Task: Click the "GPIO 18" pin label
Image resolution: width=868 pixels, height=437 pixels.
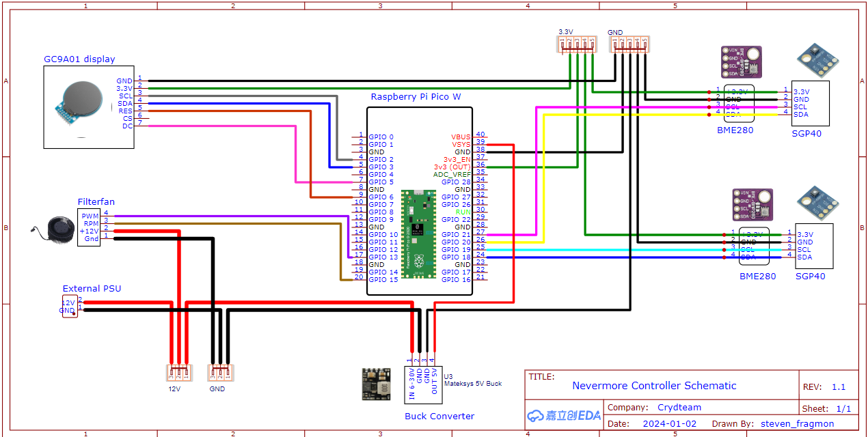Action: [x=457, y=257]
